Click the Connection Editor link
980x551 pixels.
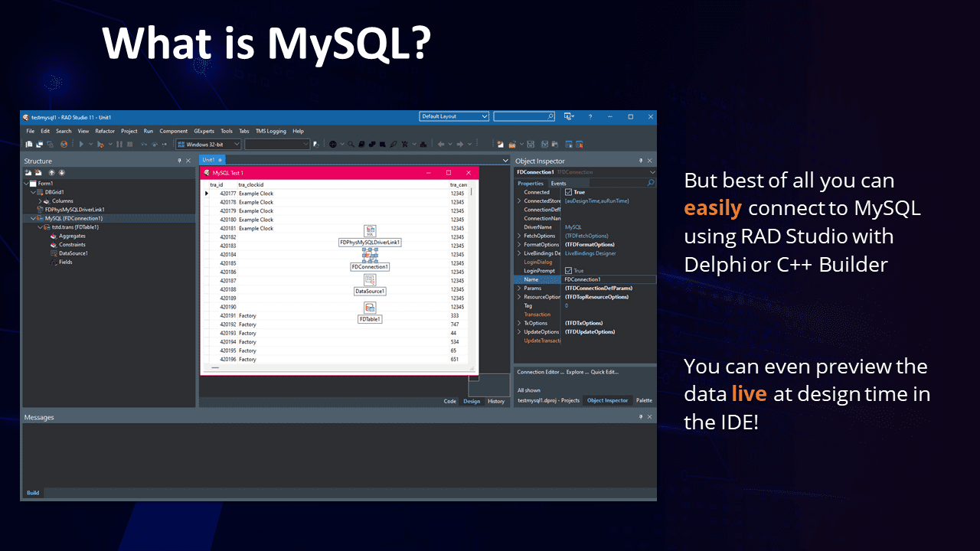point(540,372)
